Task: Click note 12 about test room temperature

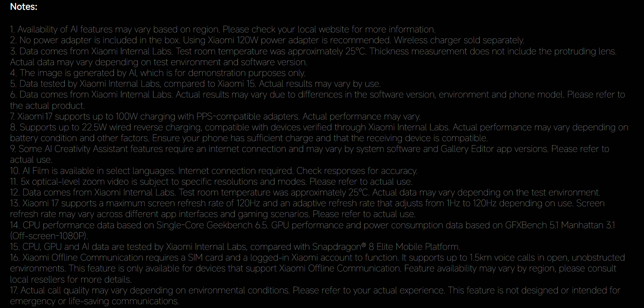Action: (x=305, y=192)
